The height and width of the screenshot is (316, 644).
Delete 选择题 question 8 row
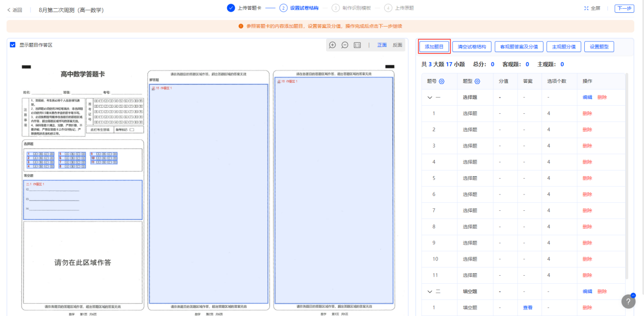point(587,227)
